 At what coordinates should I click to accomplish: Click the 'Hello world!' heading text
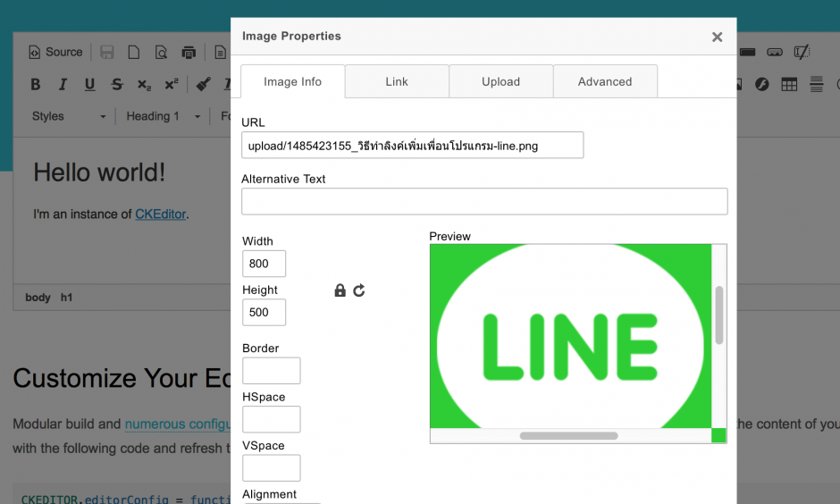99,172
